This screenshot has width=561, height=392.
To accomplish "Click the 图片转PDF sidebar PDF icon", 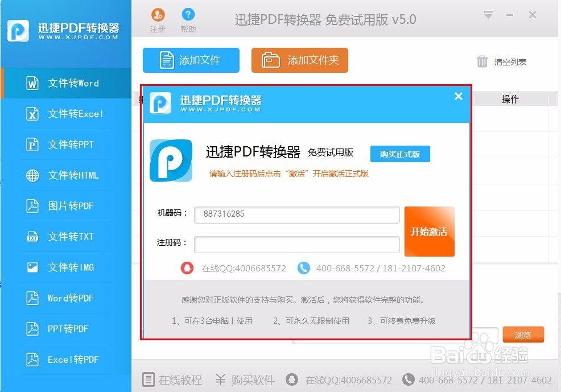I will click(x=32, y=206).
